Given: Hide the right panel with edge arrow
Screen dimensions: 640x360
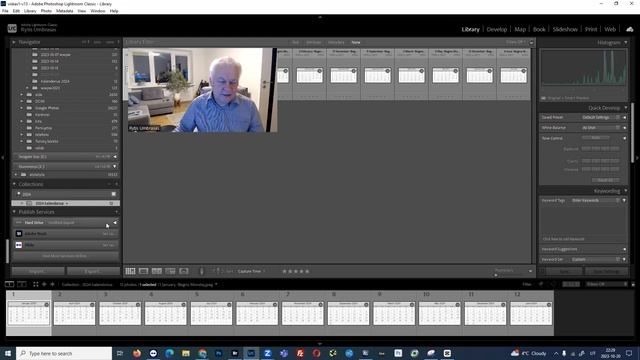Looking at the screenshot, I should tap(638, 157).
